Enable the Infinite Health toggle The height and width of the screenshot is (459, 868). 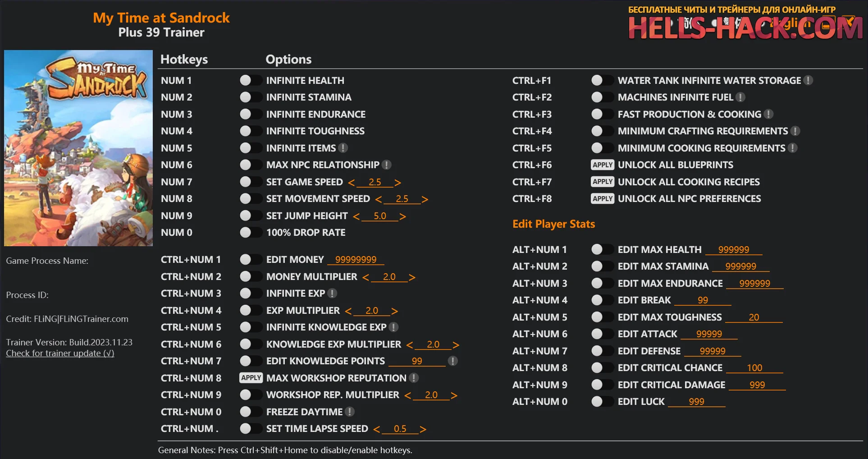251,80
